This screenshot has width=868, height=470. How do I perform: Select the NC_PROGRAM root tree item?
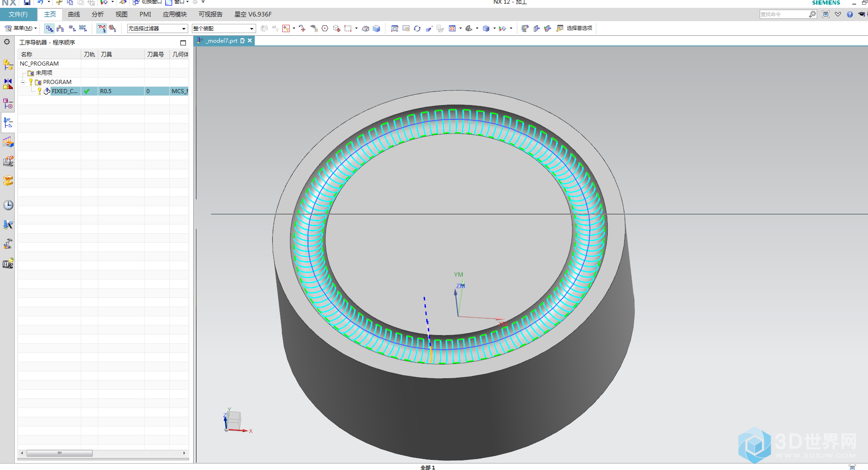click(39, 64)
